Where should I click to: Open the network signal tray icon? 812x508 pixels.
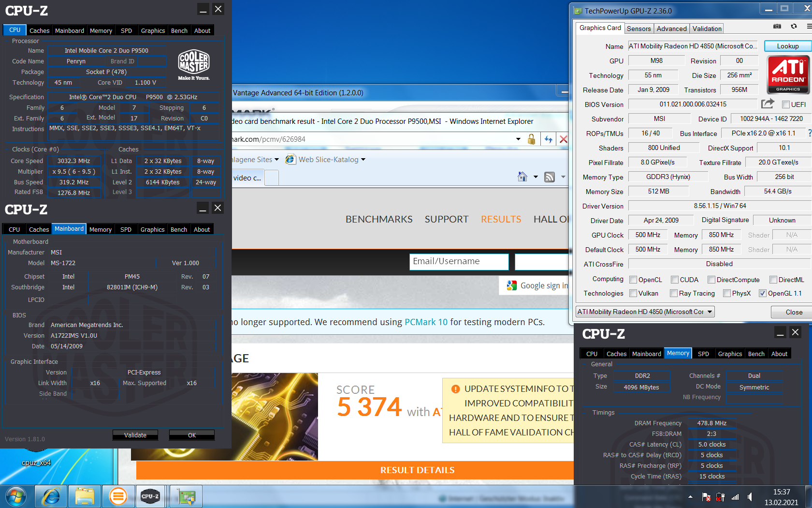[x=735, y=497]
